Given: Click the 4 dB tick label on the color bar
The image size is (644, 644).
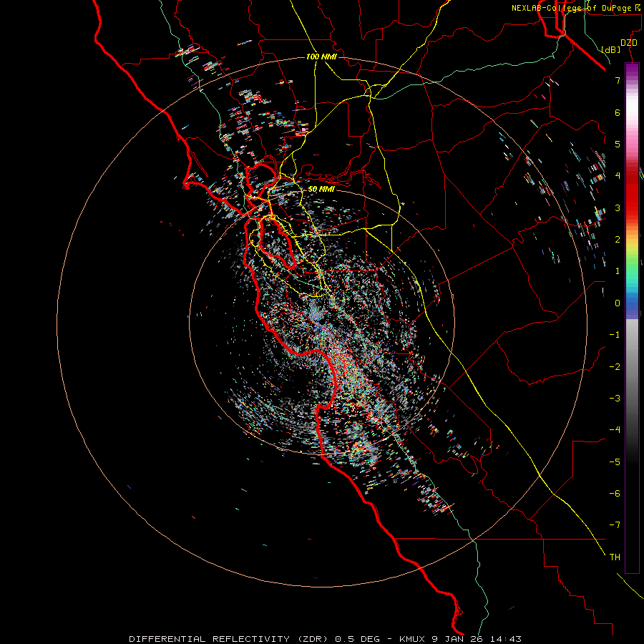Looking at the screenshot, I should [x=618, y=176].
